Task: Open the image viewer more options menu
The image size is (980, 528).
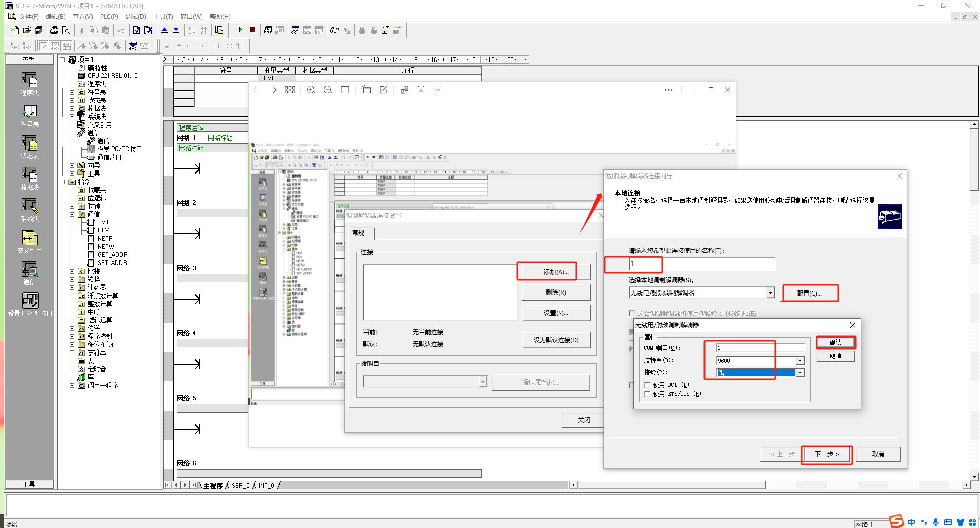Action: point(668,90)
